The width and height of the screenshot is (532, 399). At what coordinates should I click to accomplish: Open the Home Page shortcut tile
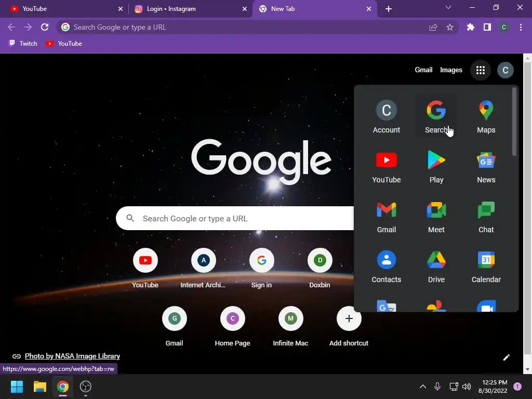232,326
